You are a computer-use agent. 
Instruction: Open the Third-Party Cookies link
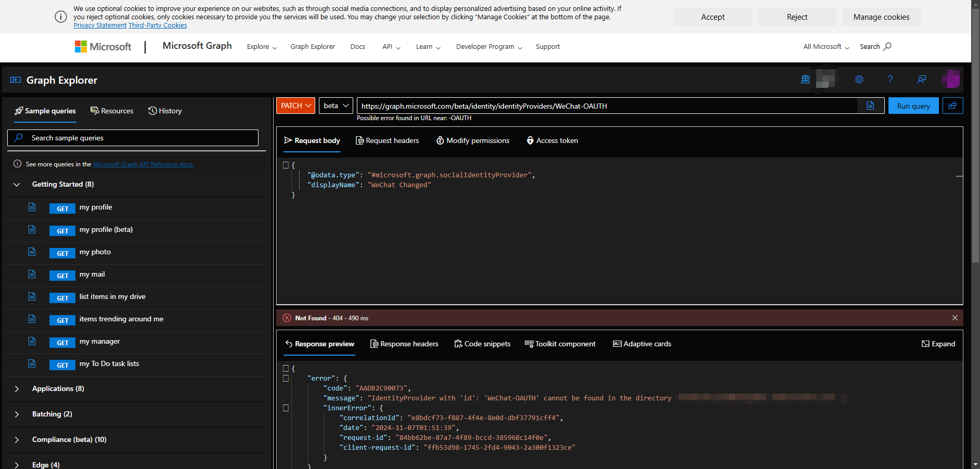pyautogui.click(x=158, y=25)
